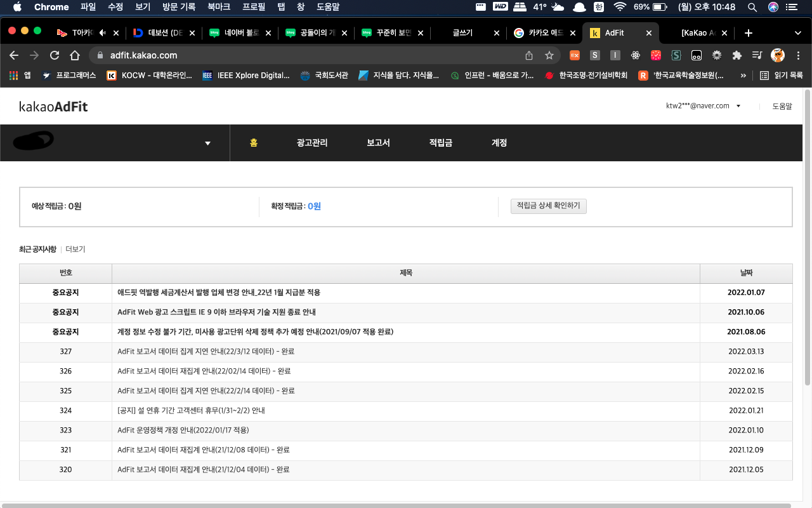Click the horizontal page scrollbar

click(x=396, y=505)
